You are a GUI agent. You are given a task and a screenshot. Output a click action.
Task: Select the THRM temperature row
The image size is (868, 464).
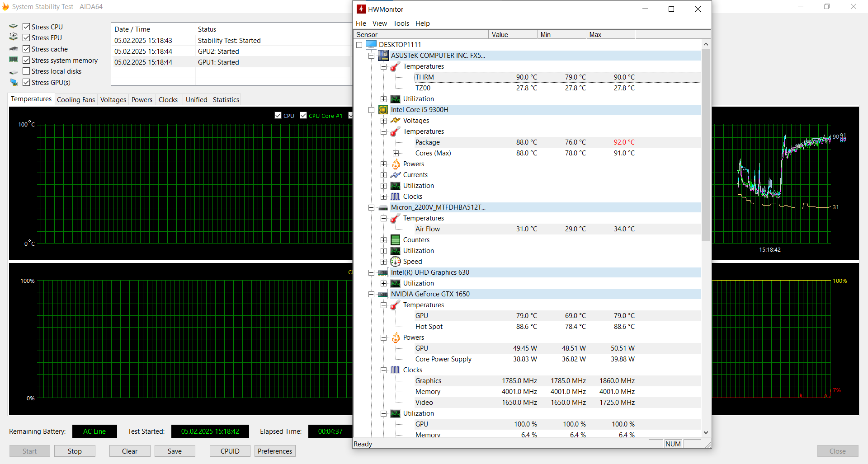[x=557, y=77]
